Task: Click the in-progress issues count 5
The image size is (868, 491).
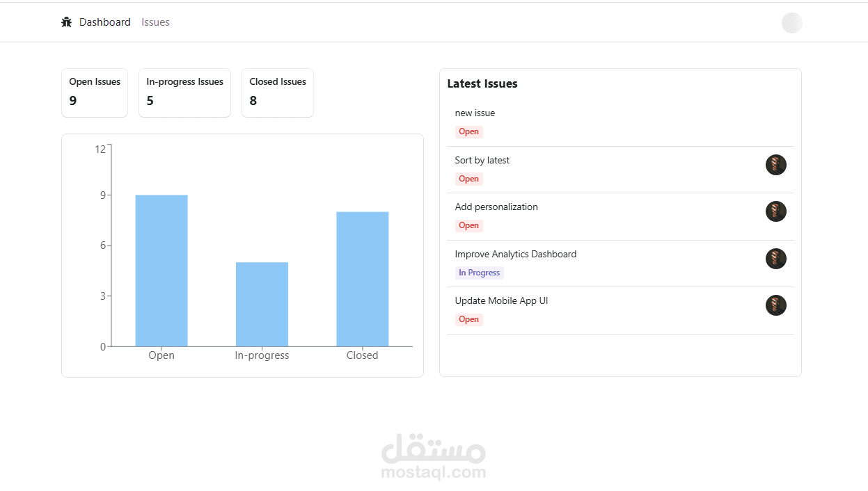Action: point(150,101)
